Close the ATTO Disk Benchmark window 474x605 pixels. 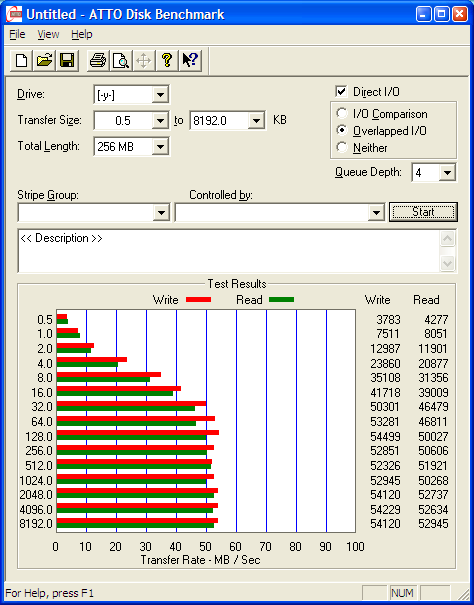point(460,15)
